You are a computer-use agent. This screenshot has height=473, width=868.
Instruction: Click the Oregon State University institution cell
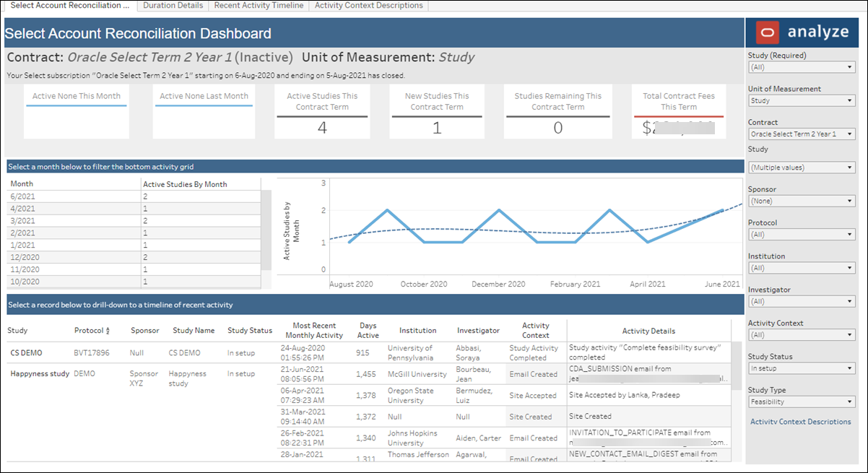pos(410,395)
